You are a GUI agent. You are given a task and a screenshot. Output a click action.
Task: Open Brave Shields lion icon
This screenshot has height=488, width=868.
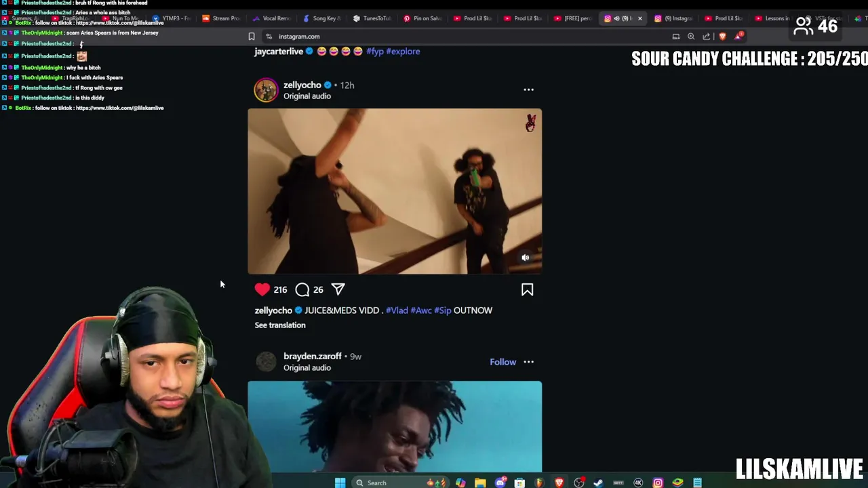point(722,37)
